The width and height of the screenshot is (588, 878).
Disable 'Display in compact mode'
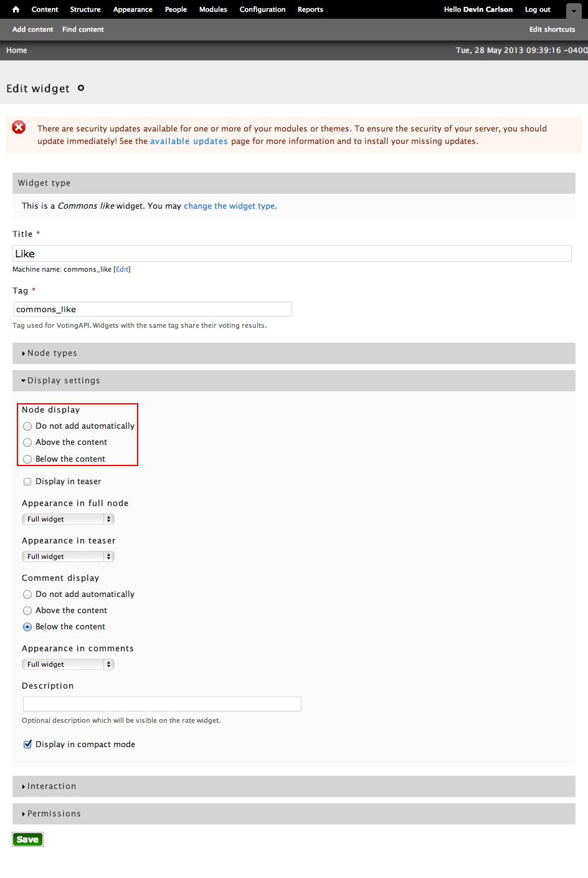[x=27, y=744]
